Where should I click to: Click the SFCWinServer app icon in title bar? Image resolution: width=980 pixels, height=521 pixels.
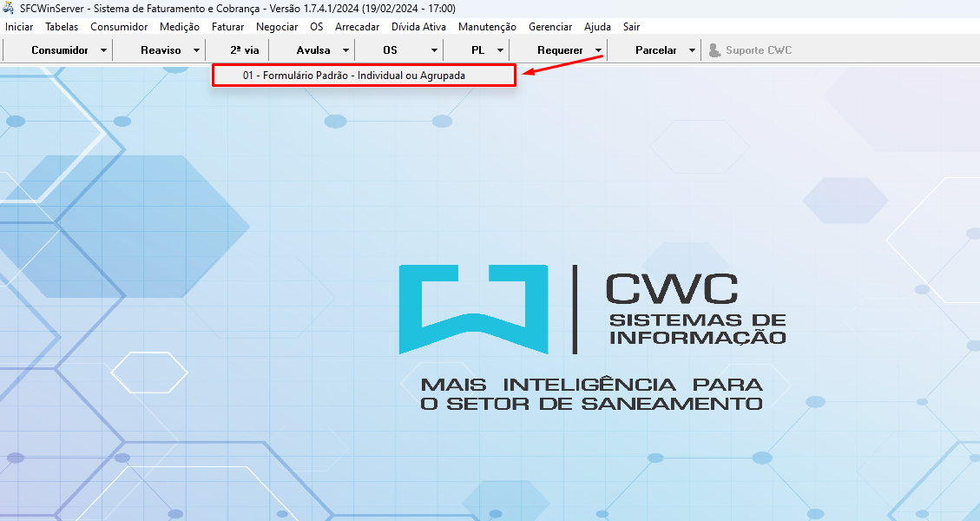tap(10, 8)
